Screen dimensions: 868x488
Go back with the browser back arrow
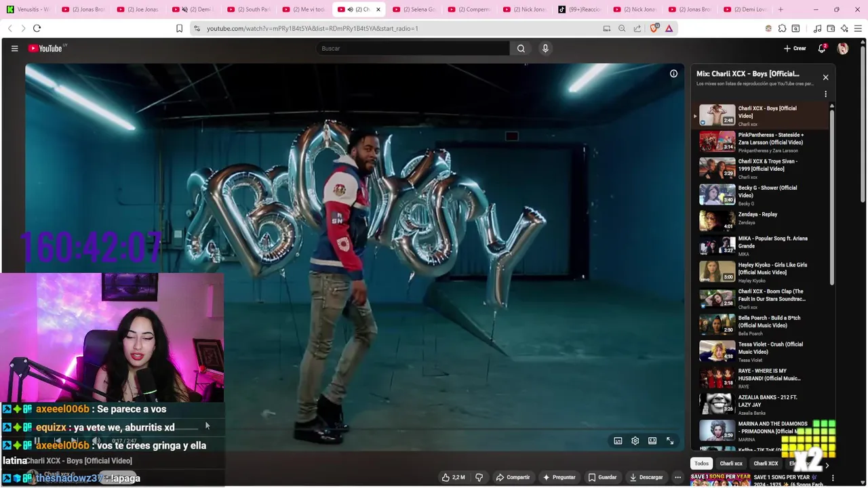9,28
